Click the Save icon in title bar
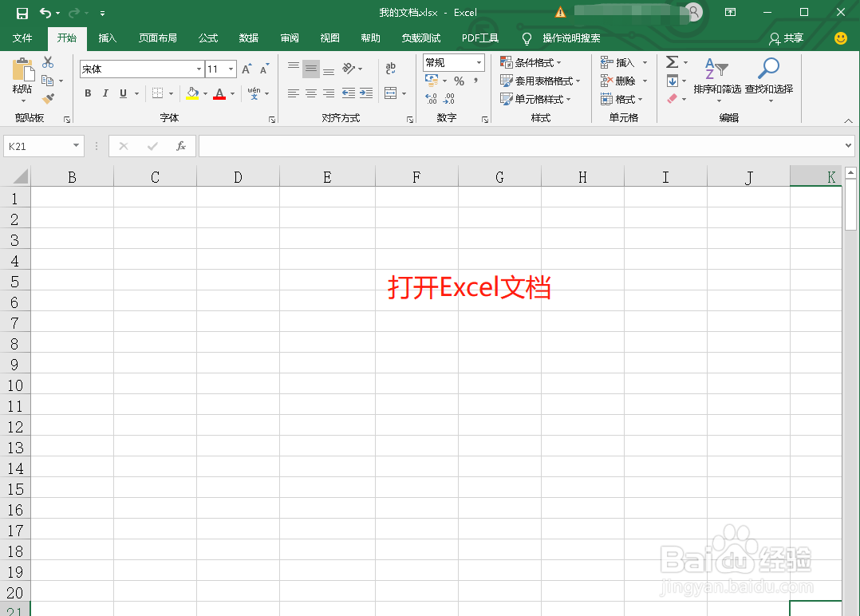 click(x=22, y=13)
